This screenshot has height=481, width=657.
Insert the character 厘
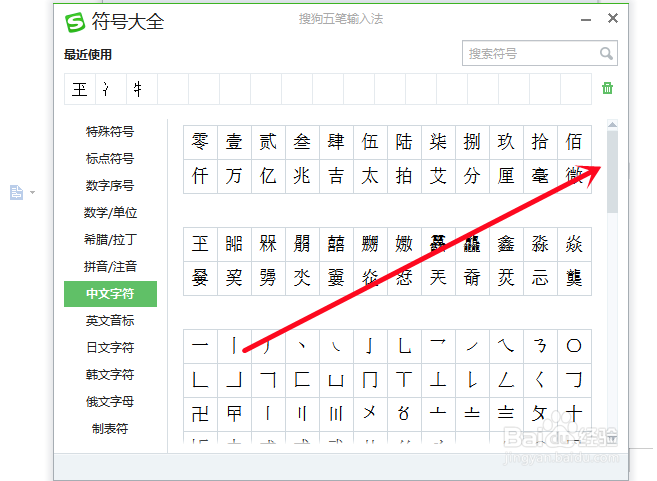506,176
